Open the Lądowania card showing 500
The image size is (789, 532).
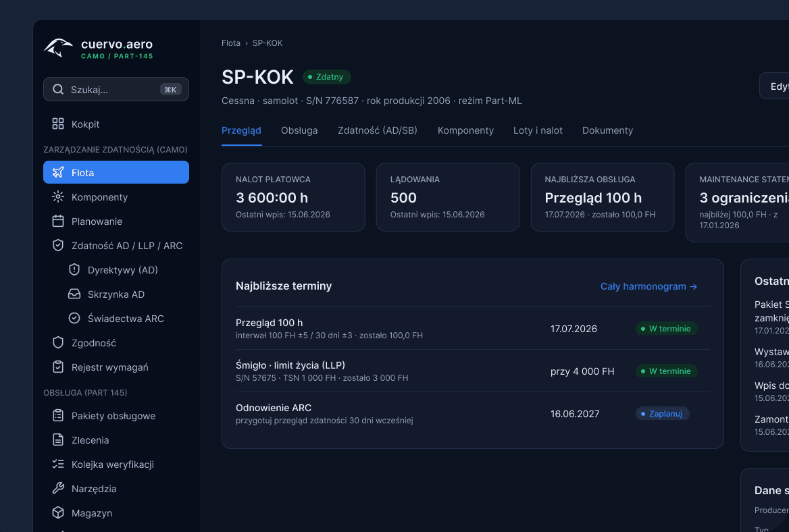pyautogui.click(x=448, y=197)
